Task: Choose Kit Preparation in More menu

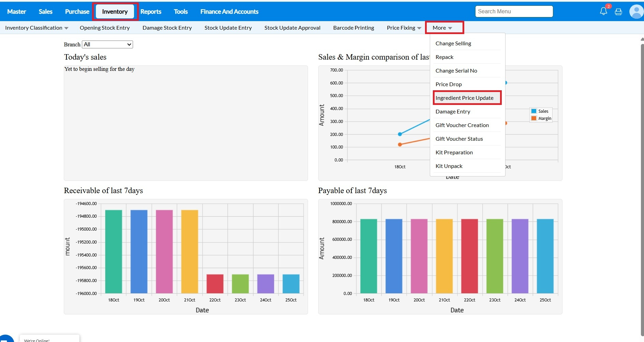Action: click(x=454, y=153)
